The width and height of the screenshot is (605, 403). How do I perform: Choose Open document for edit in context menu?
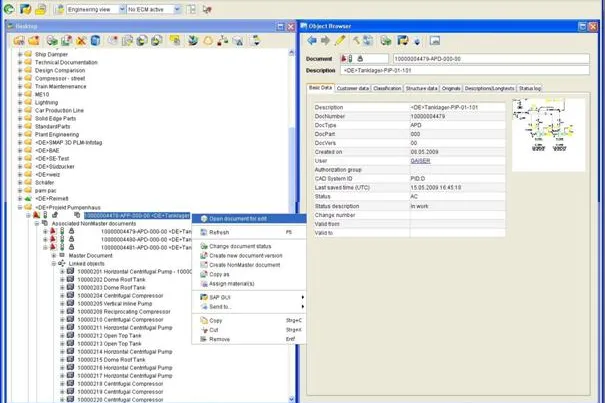pos(249,219)
